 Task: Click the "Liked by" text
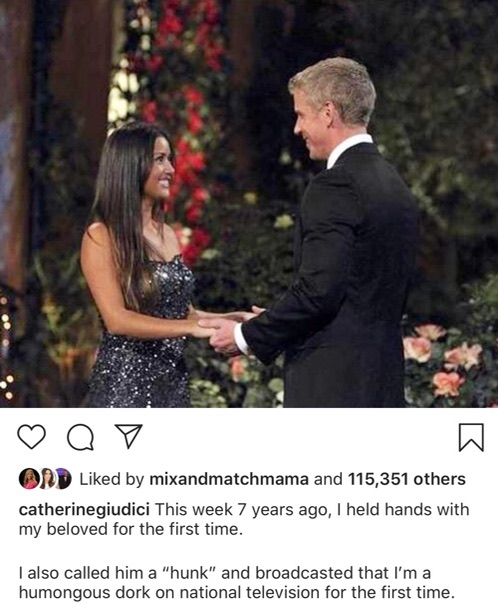[112, 479]
